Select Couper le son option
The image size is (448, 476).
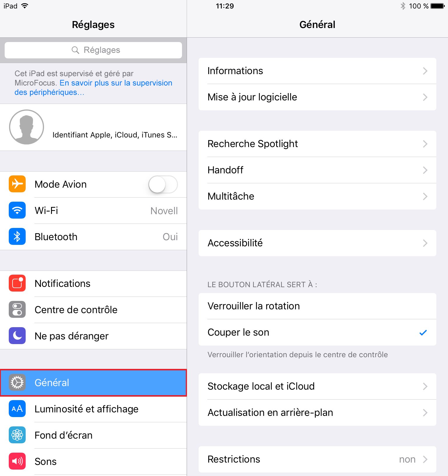317,332
